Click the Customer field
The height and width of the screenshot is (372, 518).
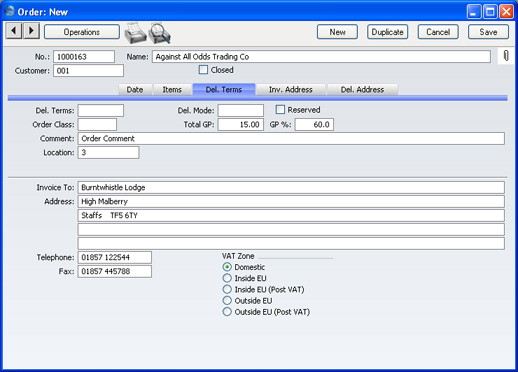pos(88,71)
